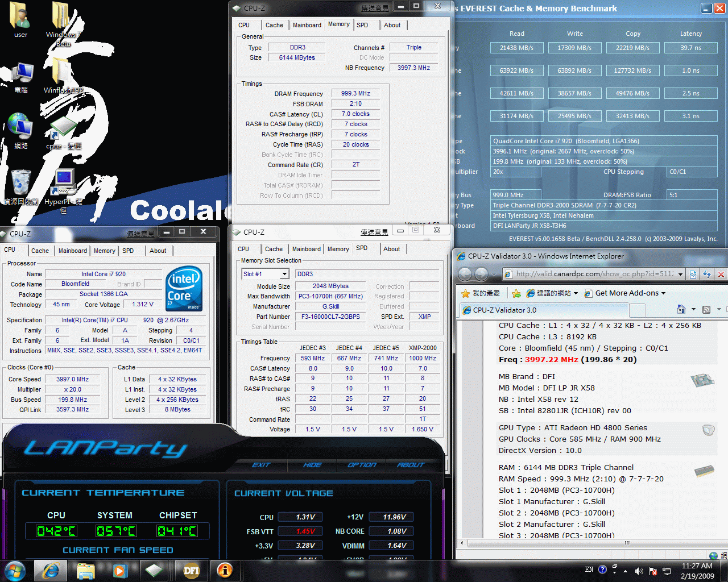728x582 pixels.
Task: Switch to CPU tab in Memory CPU-Z window
Action: 244,25
